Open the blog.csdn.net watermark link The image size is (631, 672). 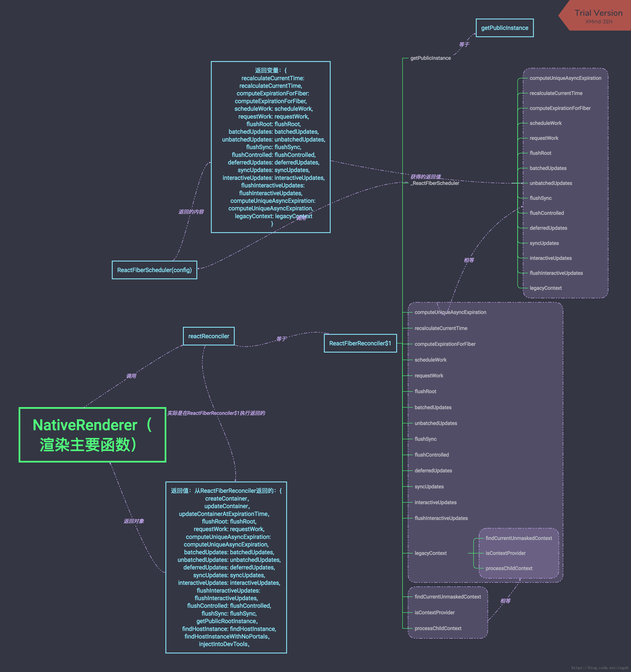pos(600,668)
